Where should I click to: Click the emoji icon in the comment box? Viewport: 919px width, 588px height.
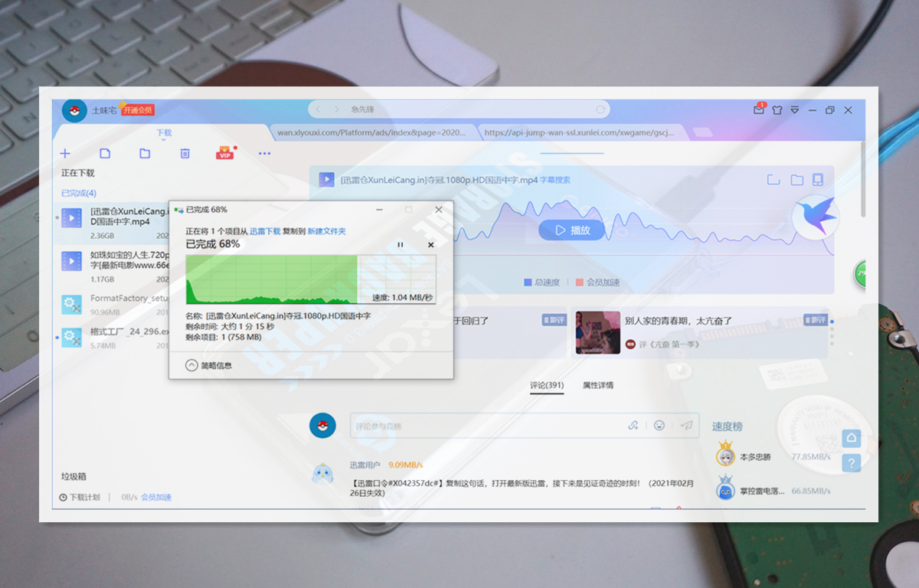point(659,425)
